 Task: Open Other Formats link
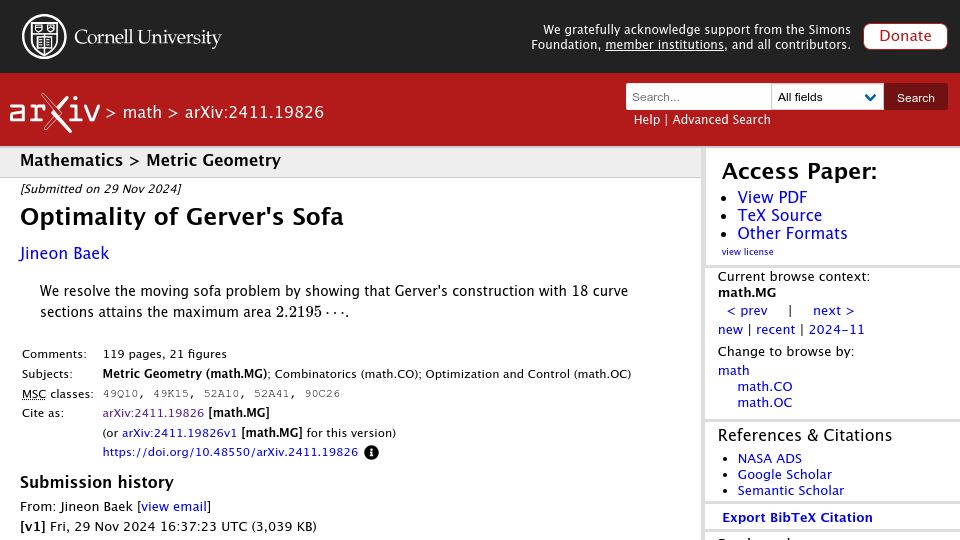(x=792, y=233)
